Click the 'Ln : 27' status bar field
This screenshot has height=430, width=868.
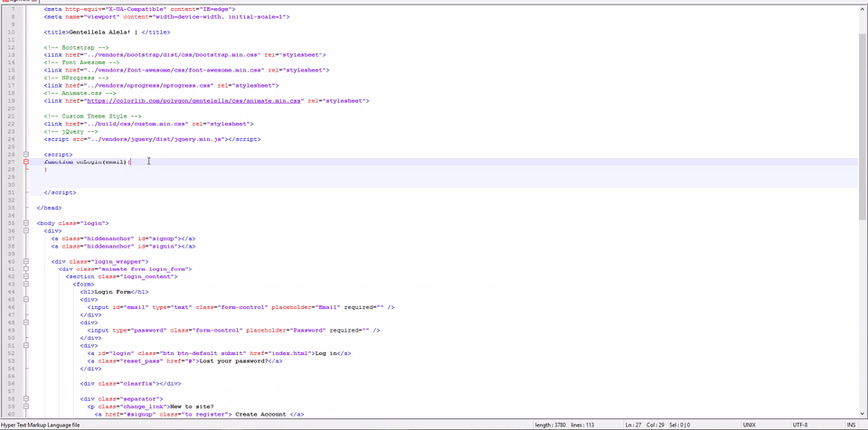(x=633, y=425)
